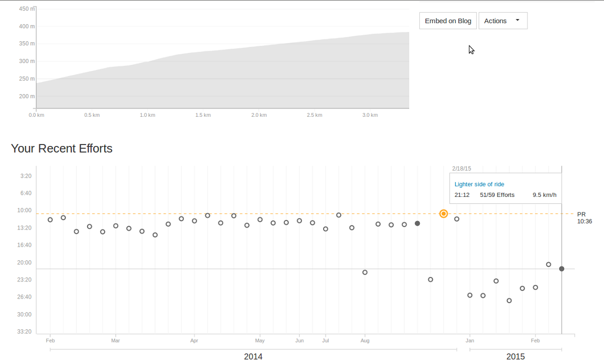Select the orange PR effort marker
Viewport: 604px width, 364px height.
443,214
